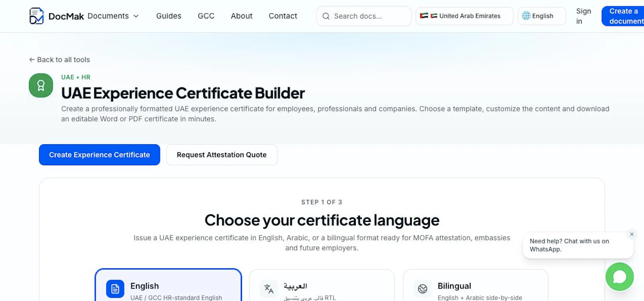Choose the Arabic العربية language card
Viewport: 644px width, 301px height.
tap(322, 285)
